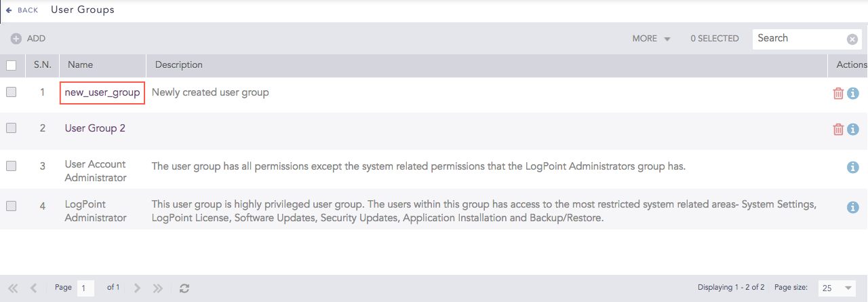The image size is (868, 302).
Task: Jump to first page of results
Action: point(13,288)
